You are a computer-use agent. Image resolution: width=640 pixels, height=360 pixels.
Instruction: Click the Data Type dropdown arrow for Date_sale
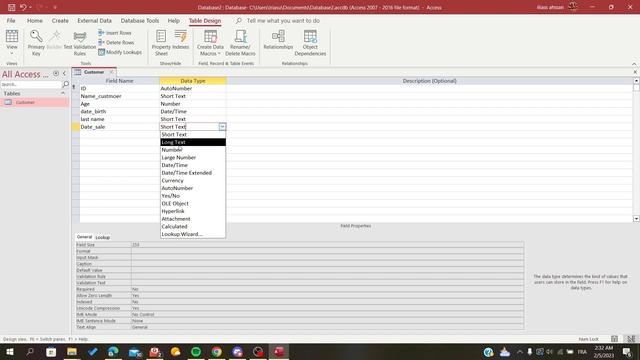pyautogui.click(x=222, y=127)
